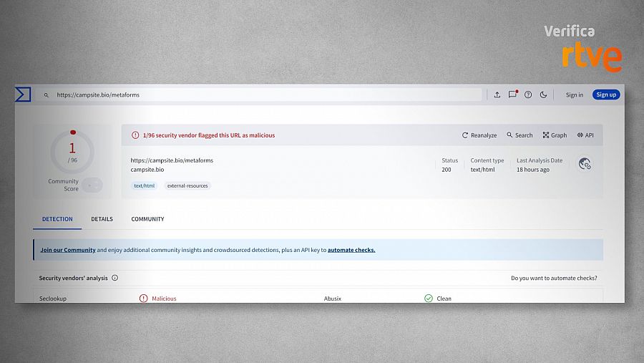Image resolution: width=644 pixels, height=363 pixels.
Task: Click the 1/96 security vendor flagged message
Action: tap(209, 135)
